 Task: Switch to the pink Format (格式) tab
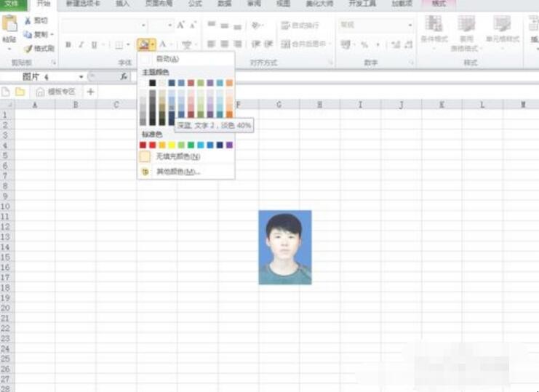[x=439, y=4]
